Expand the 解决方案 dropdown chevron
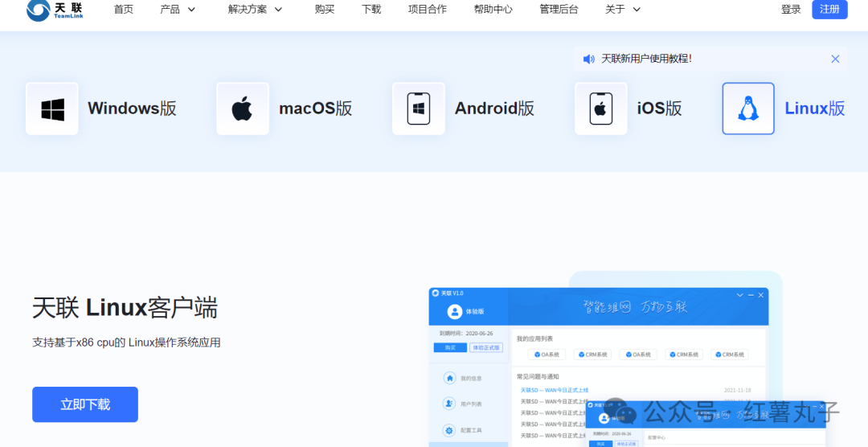Screen dimensions: 868x447 (278, 10)
